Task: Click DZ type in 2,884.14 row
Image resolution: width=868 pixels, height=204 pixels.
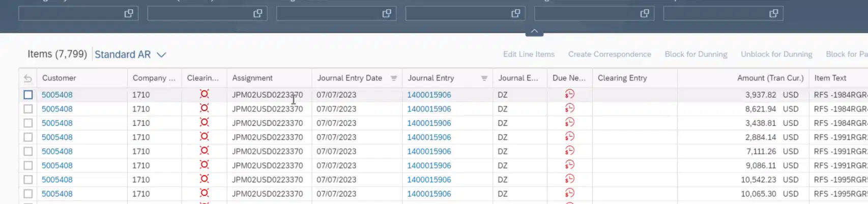Action: point(503,137)
